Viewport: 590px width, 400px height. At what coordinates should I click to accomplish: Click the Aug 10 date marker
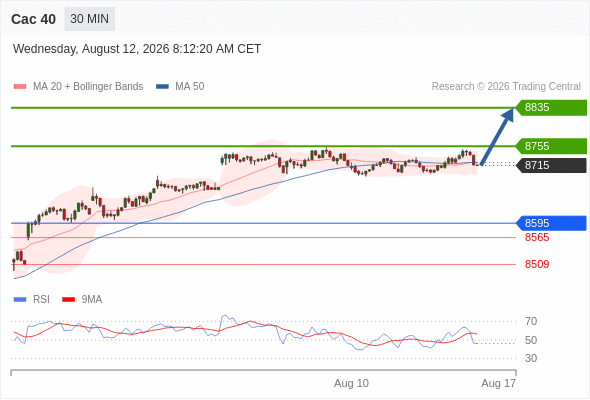(x=351, y=383)
